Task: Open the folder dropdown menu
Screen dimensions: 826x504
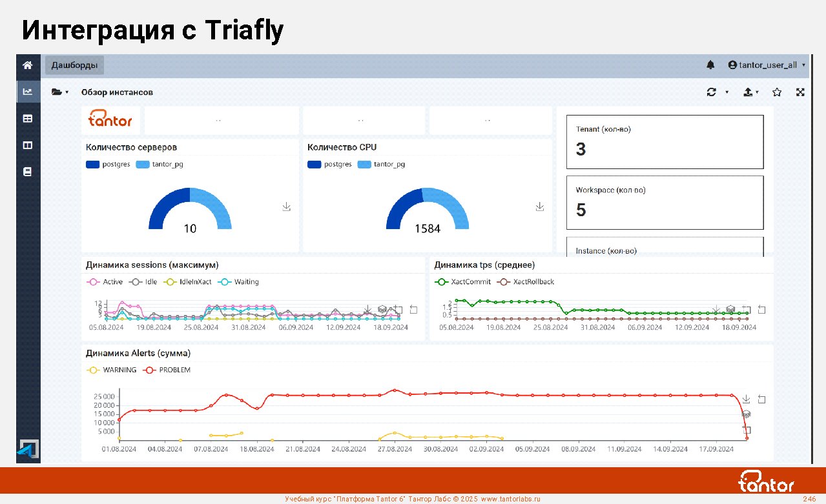Action: click(x=59, y=92)
